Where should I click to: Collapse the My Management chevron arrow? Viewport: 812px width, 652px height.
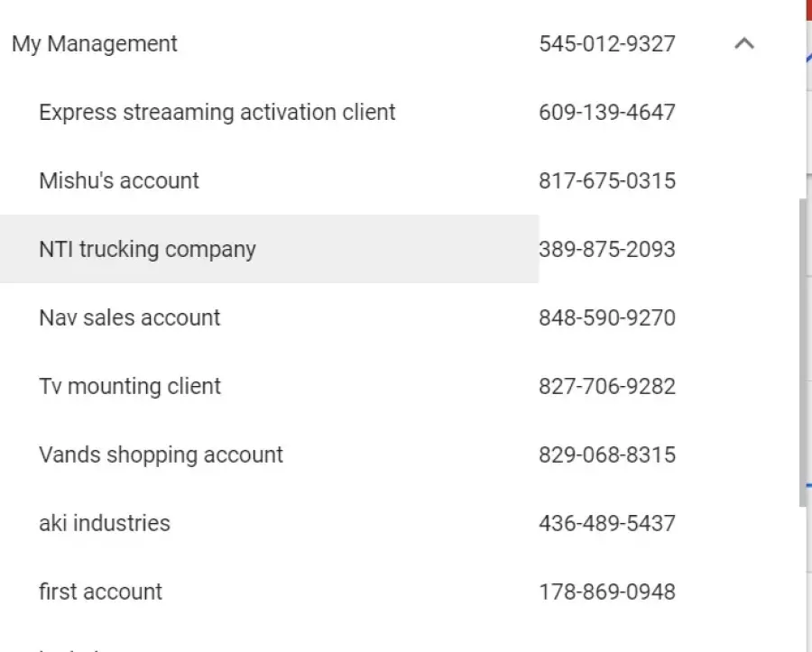744,43
